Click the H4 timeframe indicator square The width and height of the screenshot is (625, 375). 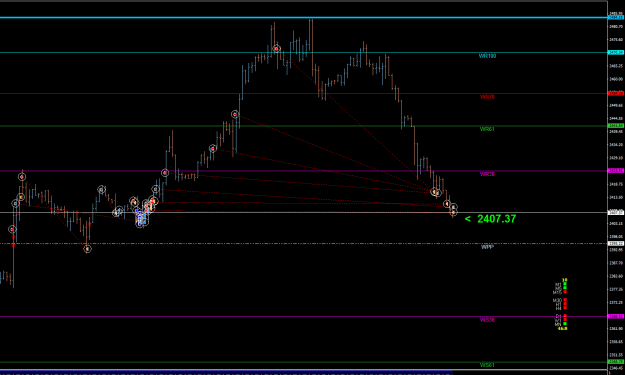point(565,308)
